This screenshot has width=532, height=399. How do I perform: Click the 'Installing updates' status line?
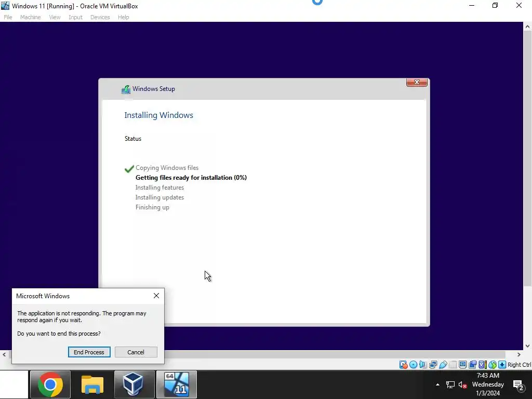(x=159, y=197)
